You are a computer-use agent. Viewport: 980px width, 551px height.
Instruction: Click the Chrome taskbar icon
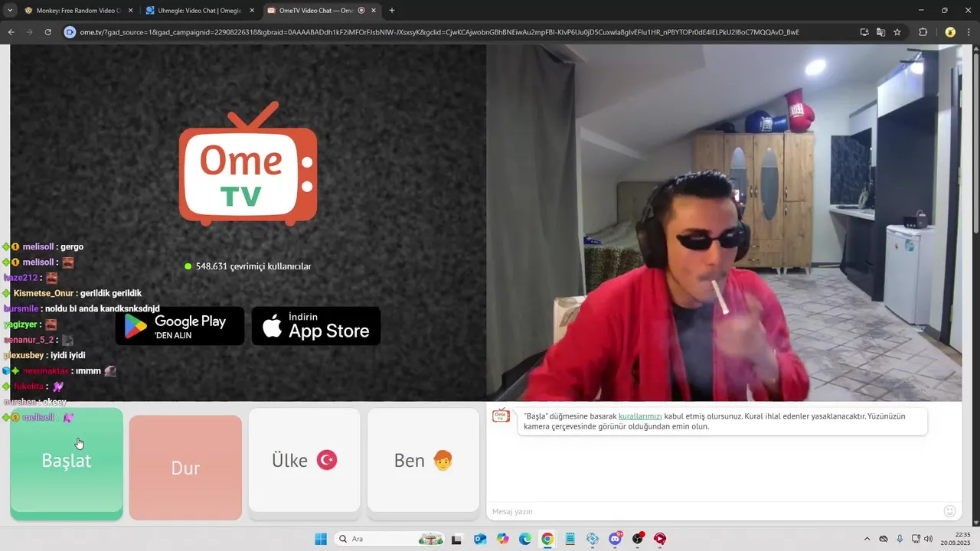547,539
